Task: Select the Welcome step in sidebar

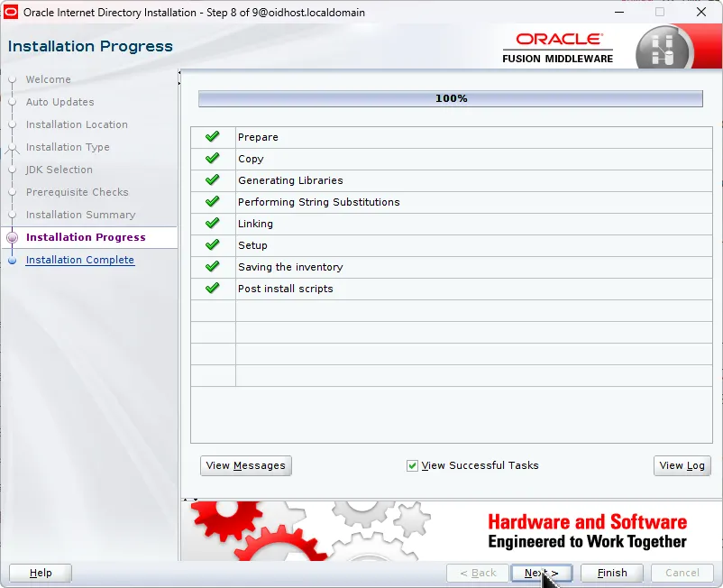Action: pos(49,79)
